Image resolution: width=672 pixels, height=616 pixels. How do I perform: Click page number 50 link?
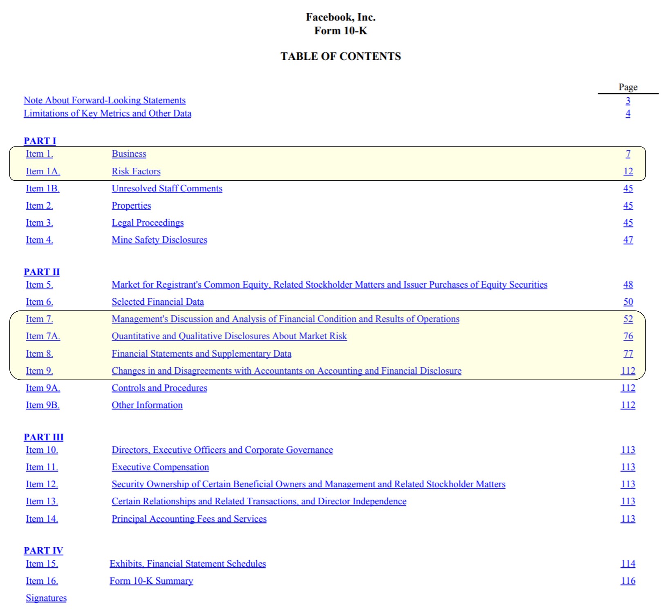coord(628,302)
